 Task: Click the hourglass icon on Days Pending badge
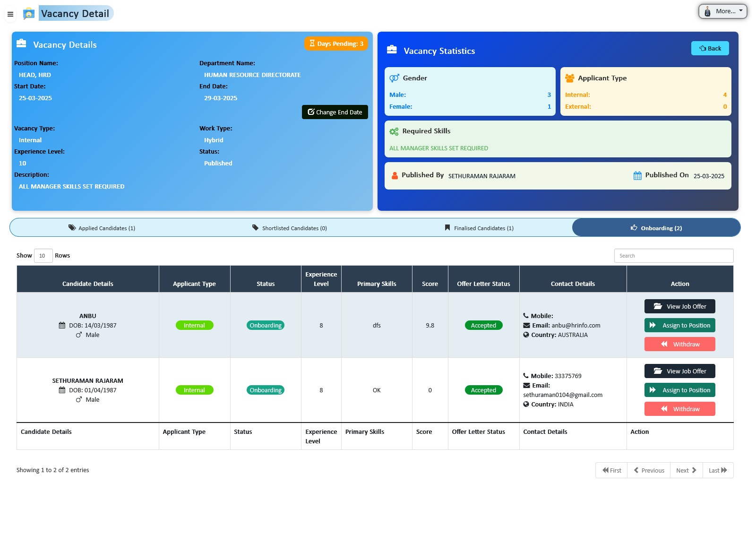tap(312, 43)
